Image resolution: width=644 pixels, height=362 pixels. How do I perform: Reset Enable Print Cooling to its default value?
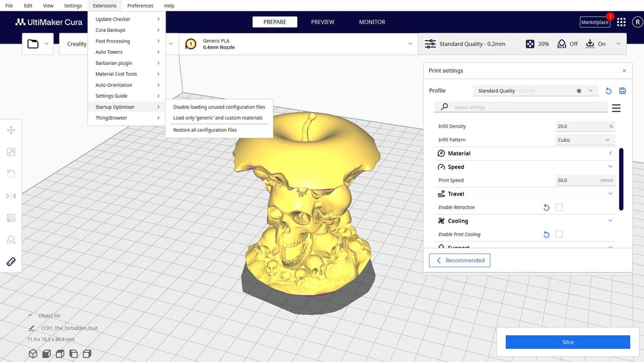(546, 234)
